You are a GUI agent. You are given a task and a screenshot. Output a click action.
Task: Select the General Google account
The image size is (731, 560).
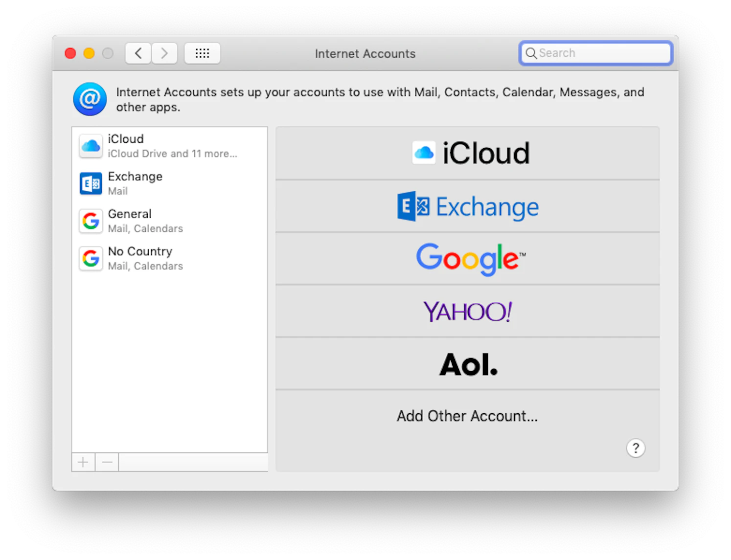click(170, 221)
